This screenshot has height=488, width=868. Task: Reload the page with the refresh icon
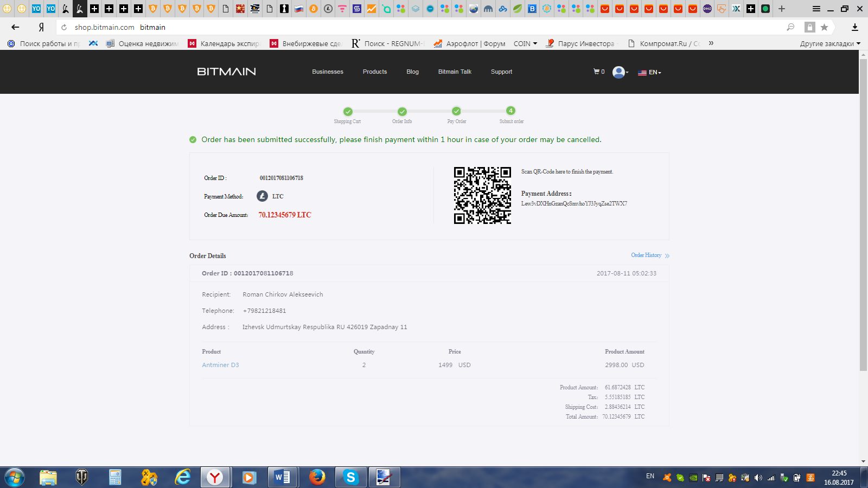[64, 27]
